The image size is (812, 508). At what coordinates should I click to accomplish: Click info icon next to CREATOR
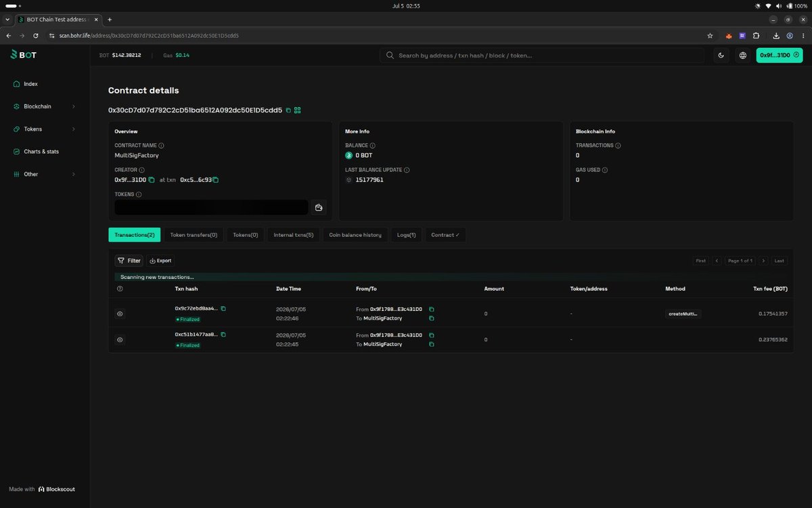point(141,170)
